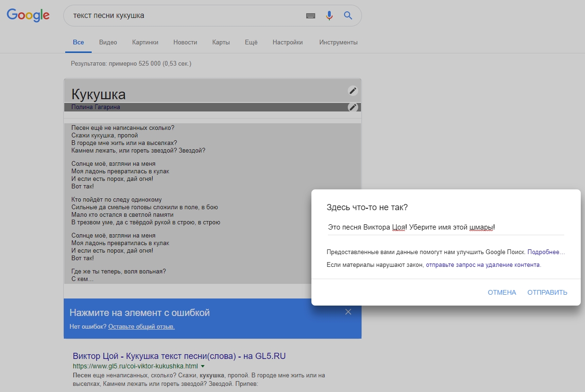Expand the Ещё menu
Screen dimensions: 585x392
pos(251,42)
